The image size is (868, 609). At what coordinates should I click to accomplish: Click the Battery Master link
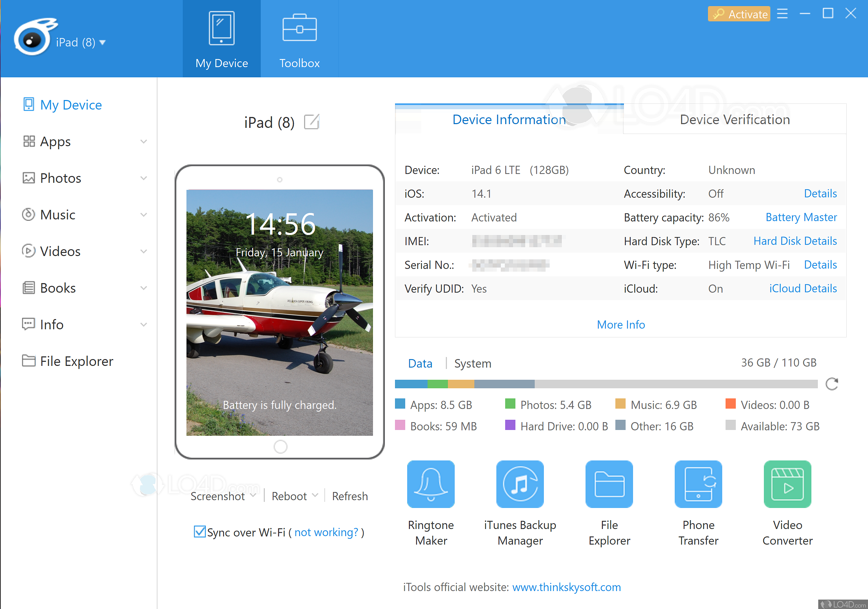[801, 218]
